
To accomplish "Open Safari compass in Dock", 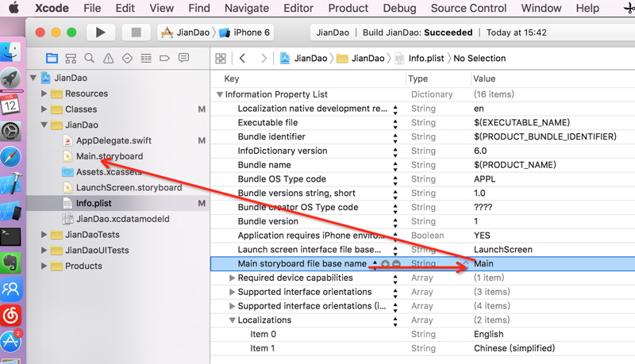I will 10,157.
